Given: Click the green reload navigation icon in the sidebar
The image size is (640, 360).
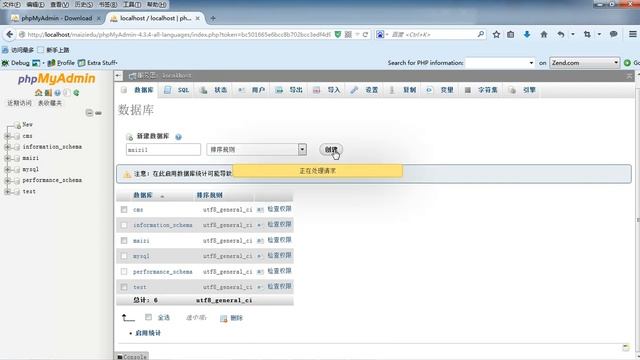Looking at the screenshot, I should (76, 93).
